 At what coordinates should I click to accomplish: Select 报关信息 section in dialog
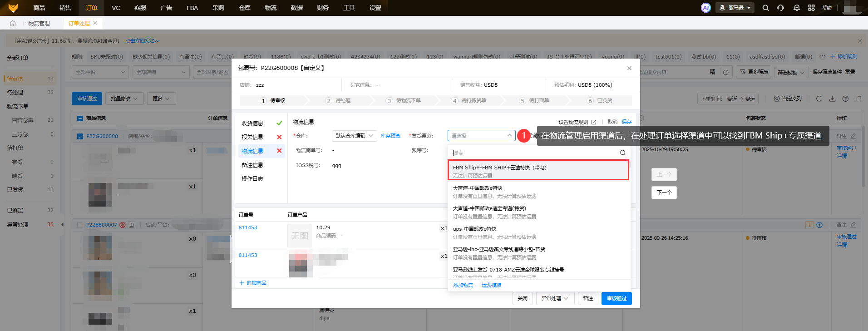click(252, 137)
